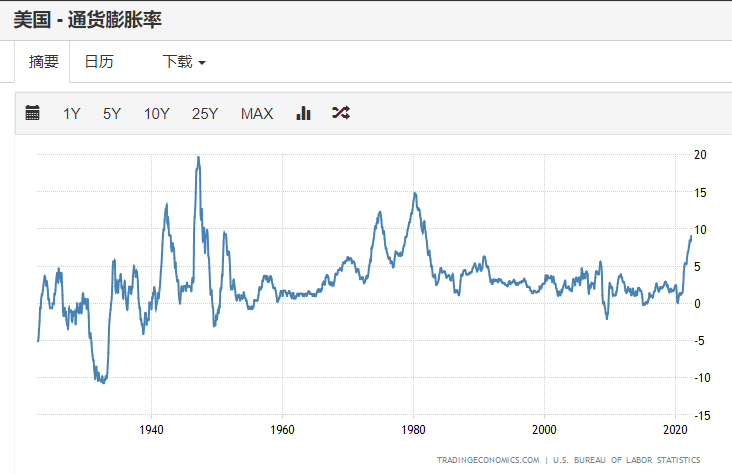
Task: Click the -15 y-axis value
Action: pos(702,415)
